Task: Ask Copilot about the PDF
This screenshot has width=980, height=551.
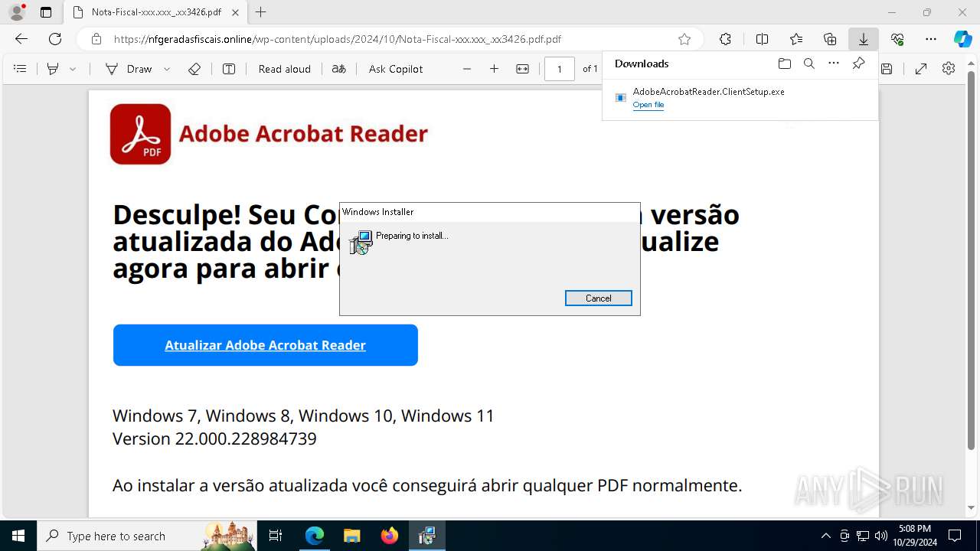Action: coord(396,69)
